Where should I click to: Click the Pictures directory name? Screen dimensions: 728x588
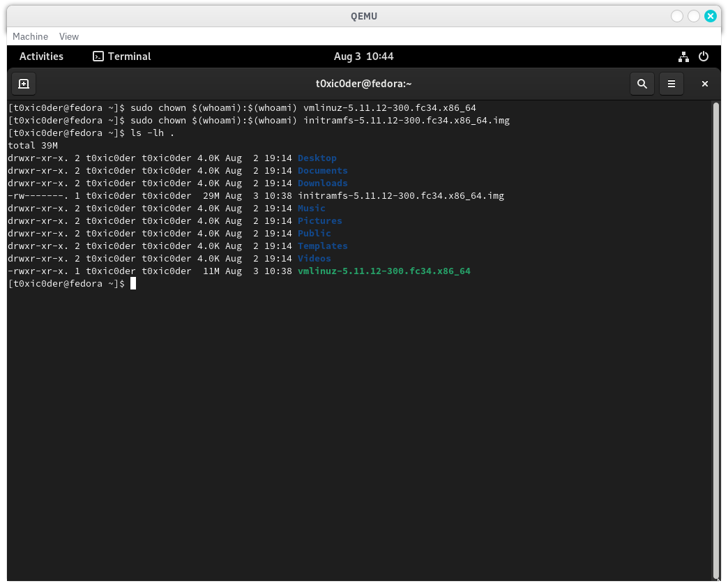[320, 220]
